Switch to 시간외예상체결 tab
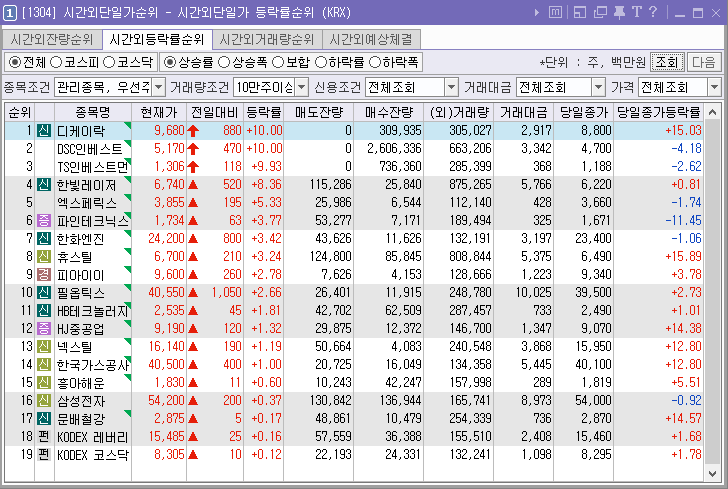 371,39
